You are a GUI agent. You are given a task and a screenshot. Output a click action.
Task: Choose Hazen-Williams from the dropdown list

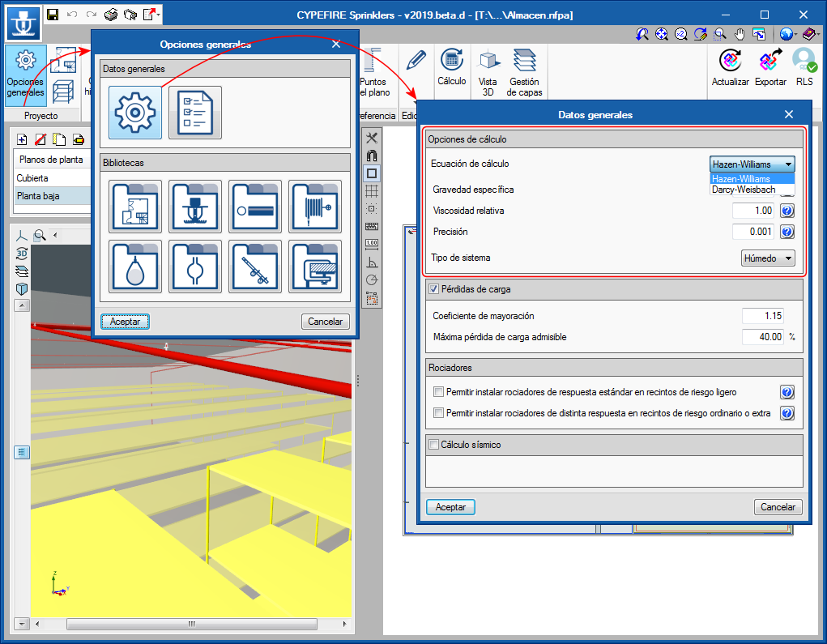pyautogui.click(x=752, y=179)
